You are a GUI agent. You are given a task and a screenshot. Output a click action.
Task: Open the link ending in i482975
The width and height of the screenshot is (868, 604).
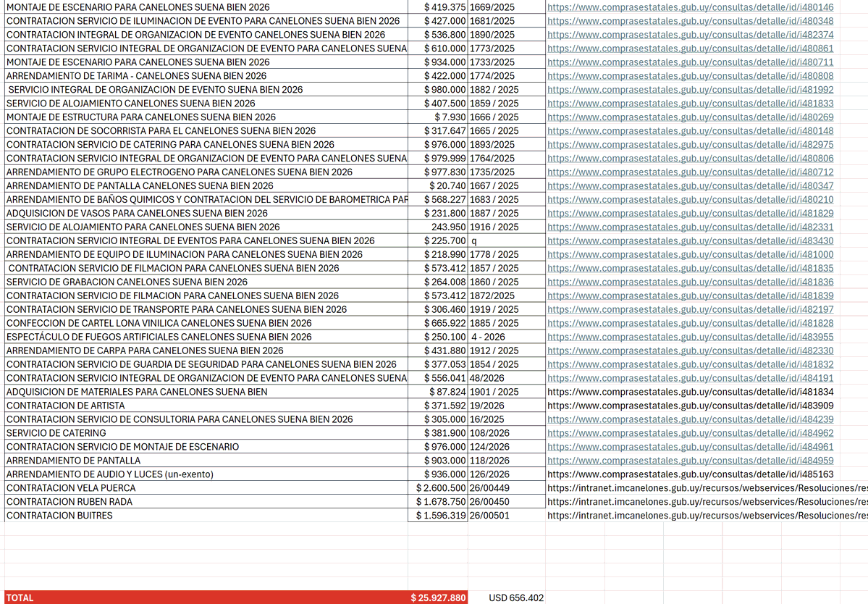(x=691, y=145)
